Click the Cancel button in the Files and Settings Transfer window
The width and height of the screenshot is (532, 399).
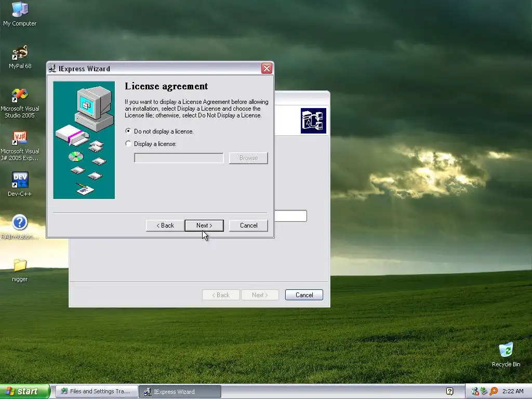pyautogui.click(x=304, y=295)
